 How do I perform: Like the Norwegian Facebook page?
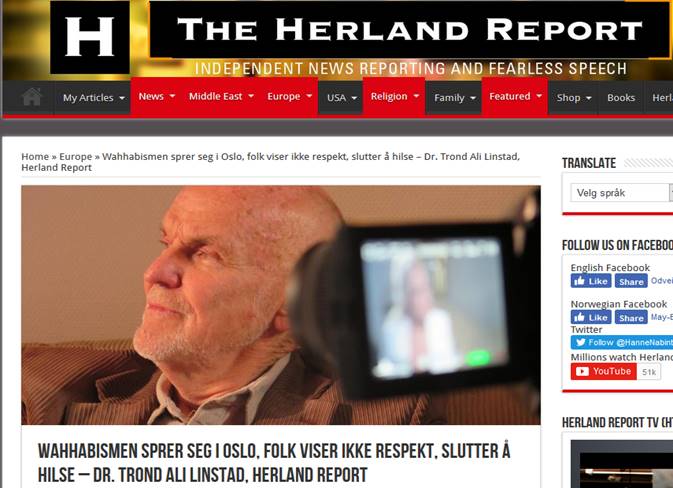tap(591, 317)
